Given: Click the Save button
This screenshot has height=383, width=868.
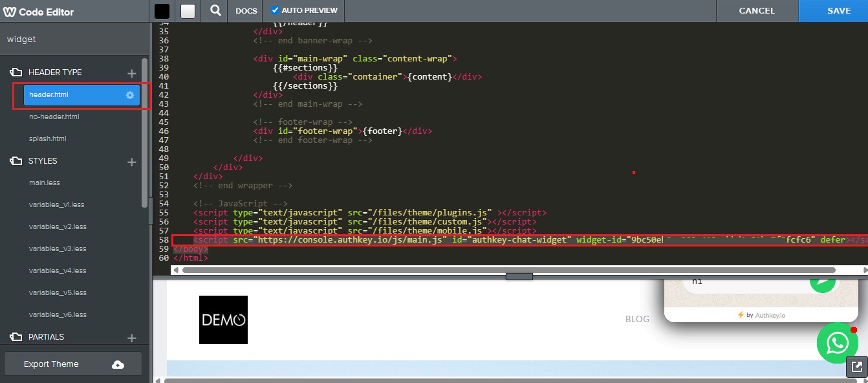Looking at the screenshot, I should (839, 11).
